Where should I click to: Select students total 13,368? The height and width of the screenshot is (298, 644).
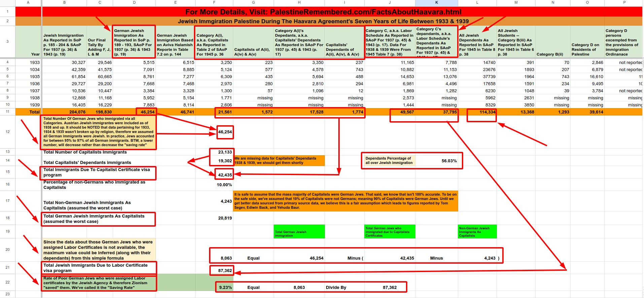[516, 112]
